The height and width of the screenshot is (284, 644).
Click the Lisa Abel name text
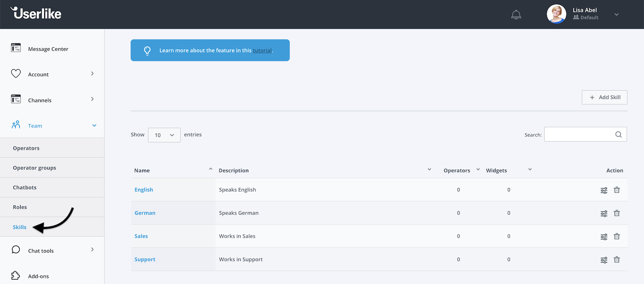point(585,10)
